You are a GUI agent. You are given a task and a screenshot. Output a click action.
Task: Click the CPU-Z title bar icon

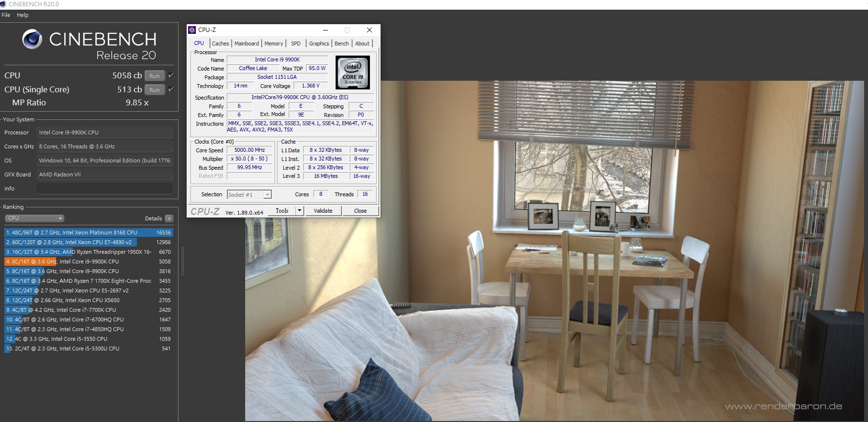[192, 30]
